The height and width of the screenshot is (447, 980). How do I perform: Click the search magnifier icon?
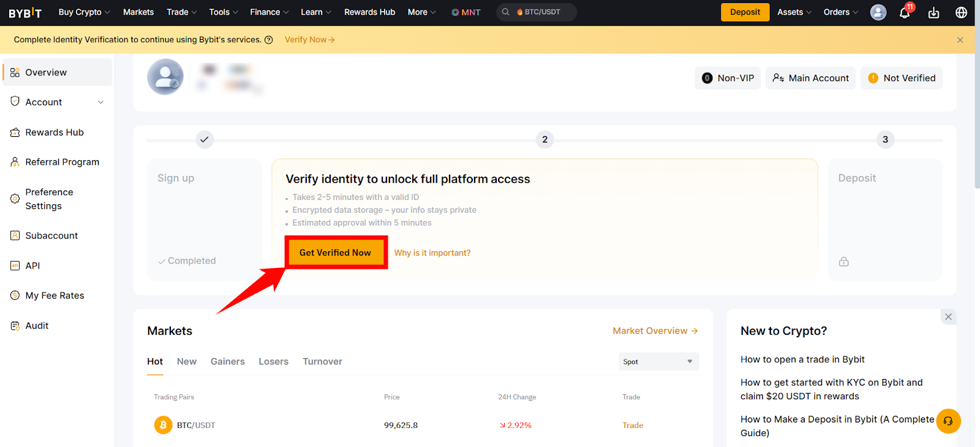coord(506,12)
